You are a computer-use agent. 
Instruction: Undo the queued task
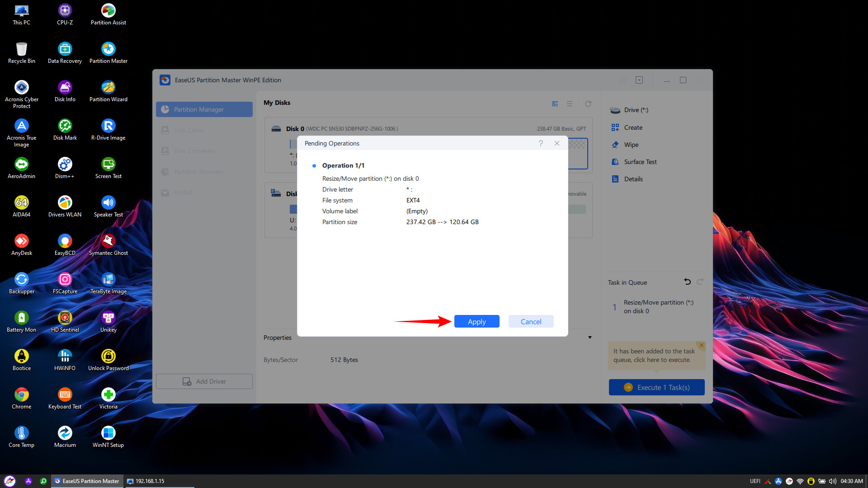[x=687, y=282]
